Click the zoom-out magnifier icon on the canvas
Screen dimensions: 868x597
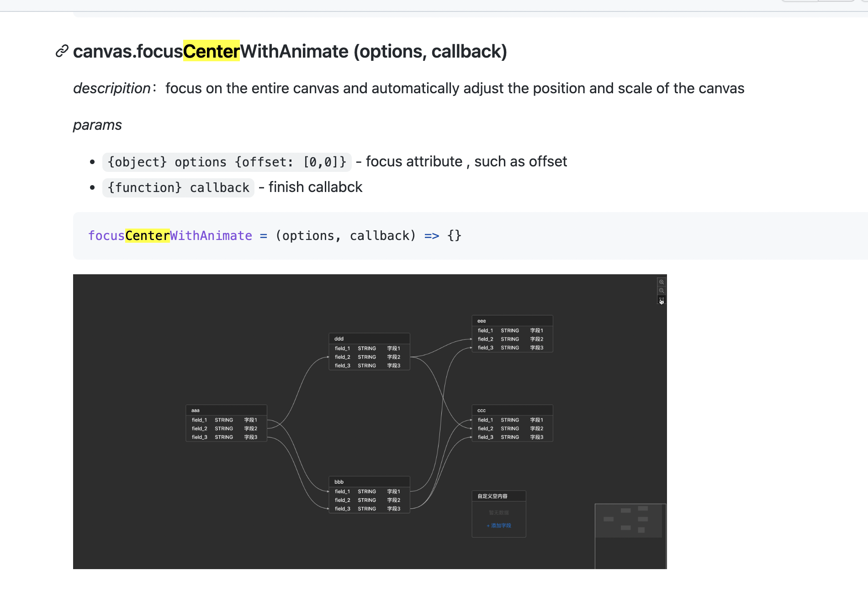point(662,291)
